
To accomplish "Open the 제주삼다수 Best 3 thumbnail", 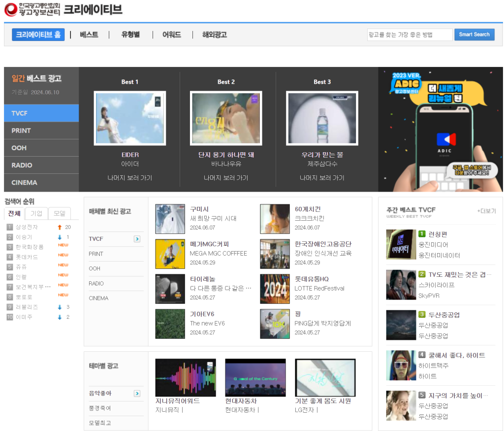I will coord(322,118).
